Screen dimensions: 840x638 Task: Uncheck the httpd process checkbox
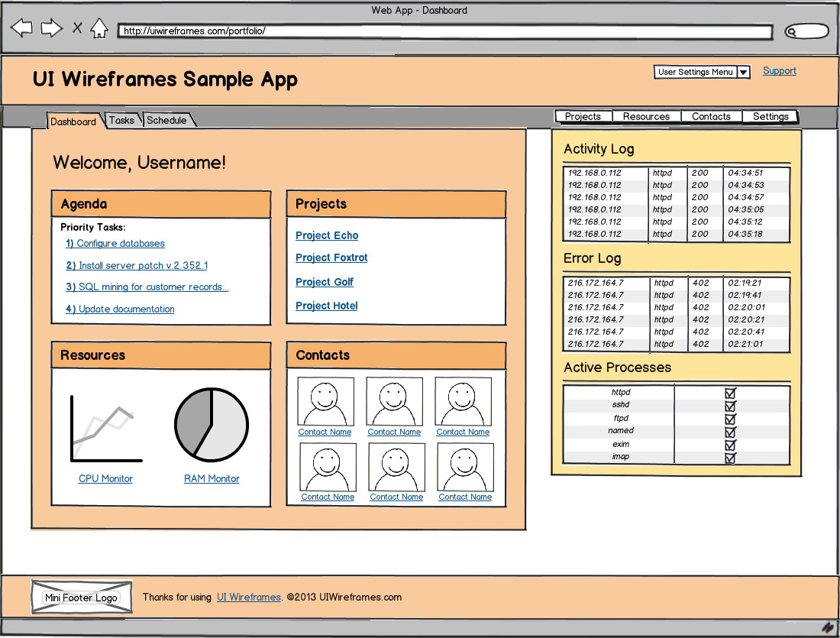click(x=732, y=392)
